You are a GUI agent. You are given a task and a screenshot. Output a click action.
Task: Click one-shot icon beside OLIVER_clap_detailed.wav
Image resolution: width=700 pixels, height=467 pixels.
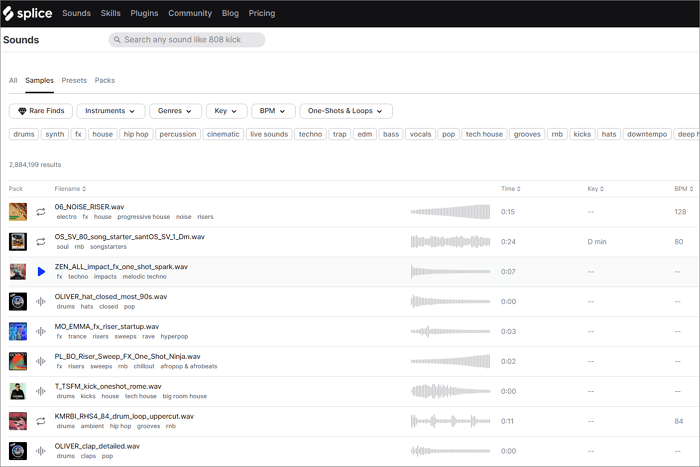pyautogui.click(x=41, y=451)
